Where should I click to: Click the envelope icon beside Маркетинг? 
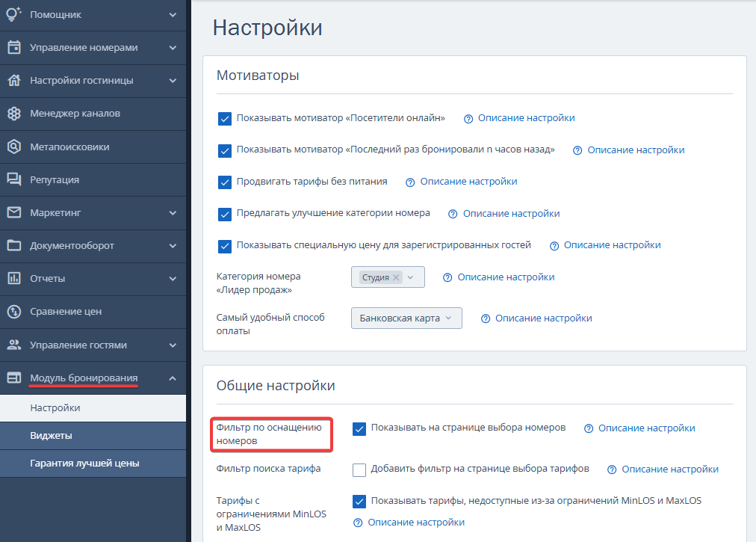[x=14, y=212]
